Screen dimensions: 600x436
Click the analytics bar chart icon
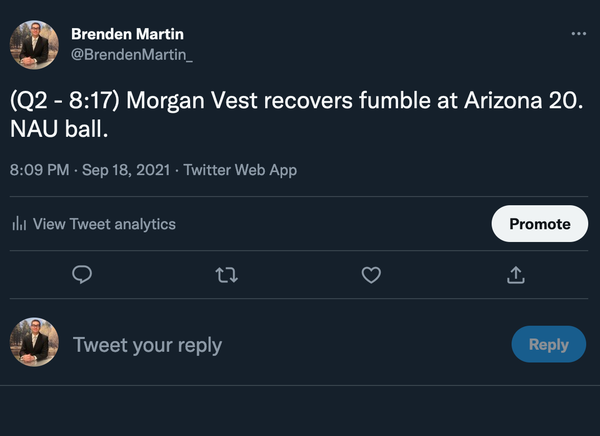tap(19, 224)
